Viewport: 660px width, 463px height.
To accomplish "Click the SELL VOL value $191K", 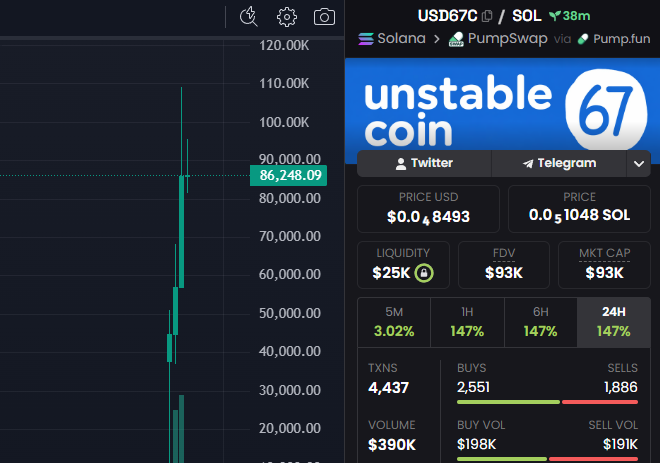I will [x=620, y=444].
